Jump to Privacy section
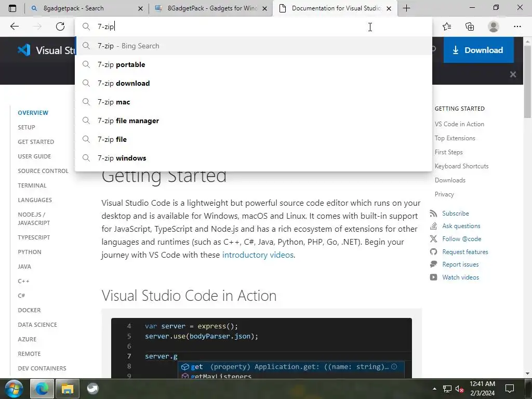The image size is (532, 399). [x=444, y=194]
